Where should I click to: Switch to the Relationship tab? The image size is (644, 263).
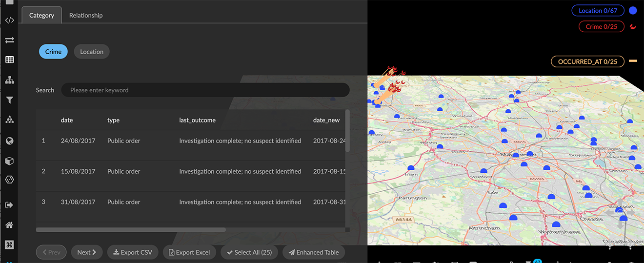(86, 15)
